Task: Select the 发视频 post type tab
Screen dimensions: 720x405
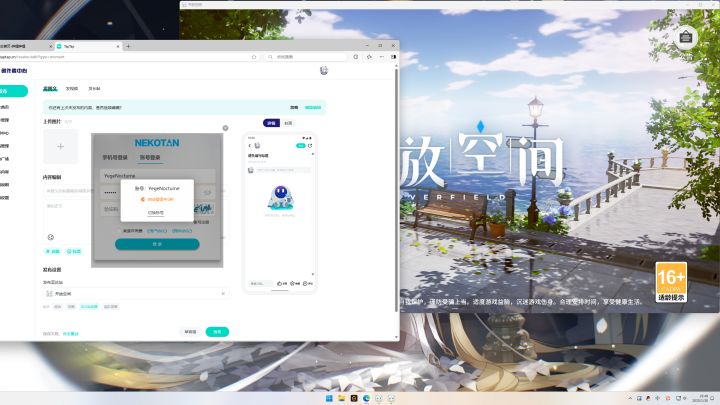Action: [72, 89]
